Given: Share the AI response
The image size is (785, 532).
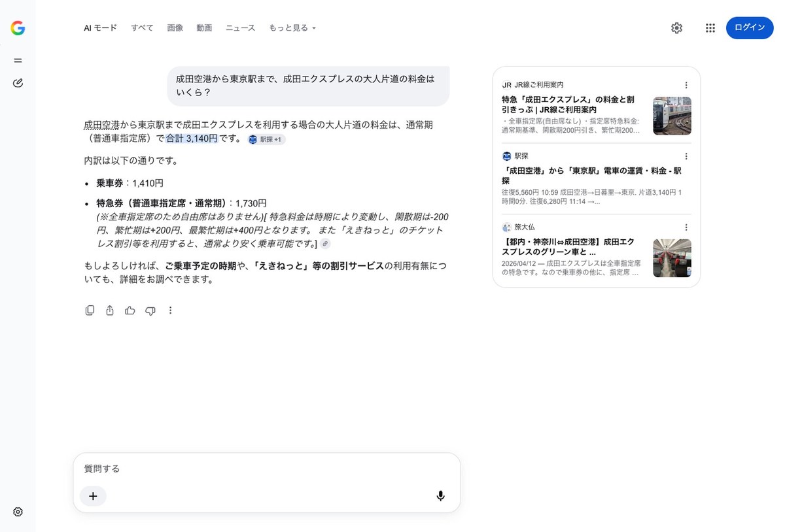Looking at the screenshot, I should pyautogui.click(x=110, y=310).
